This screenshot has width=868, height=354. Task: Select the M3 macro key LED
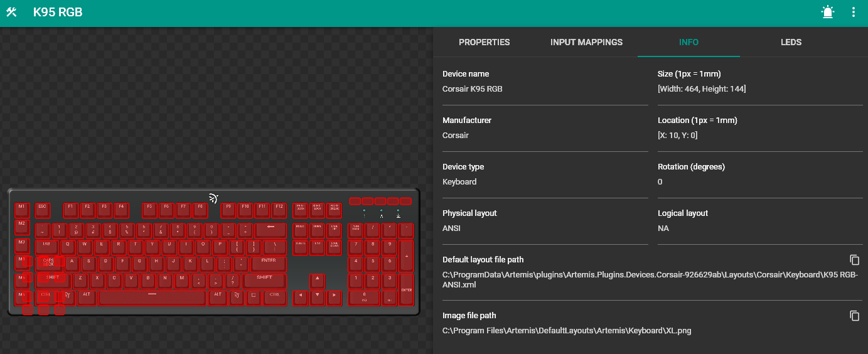pyautogui.click(x=21, y=245)
